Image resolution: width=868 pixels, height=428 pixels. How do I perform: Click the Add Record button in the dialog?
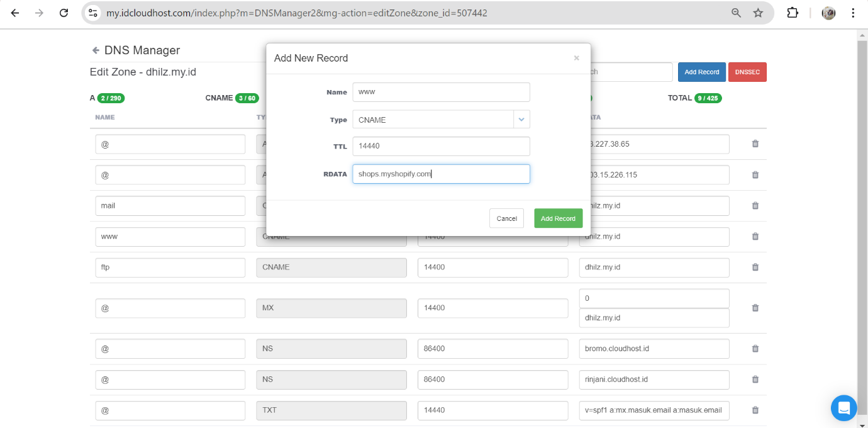[558, 218]
